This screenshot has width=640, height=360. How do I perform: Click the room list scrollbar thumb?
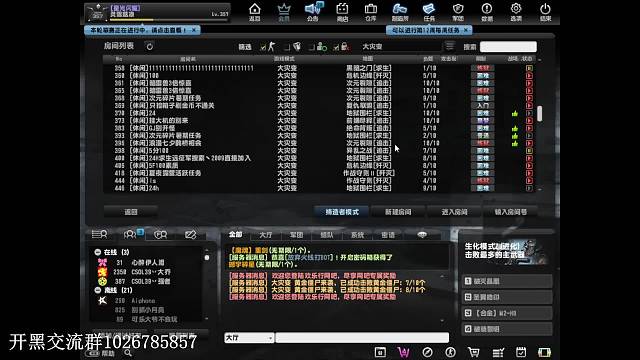click(x=540, y=114)
